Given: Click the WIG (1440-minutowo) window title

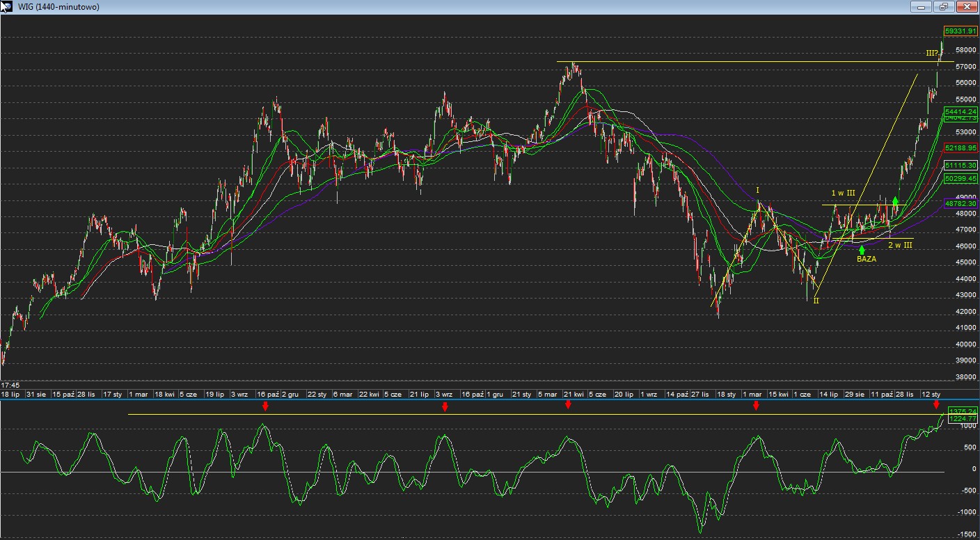Looking at the screenshot, I should [58, 7].
